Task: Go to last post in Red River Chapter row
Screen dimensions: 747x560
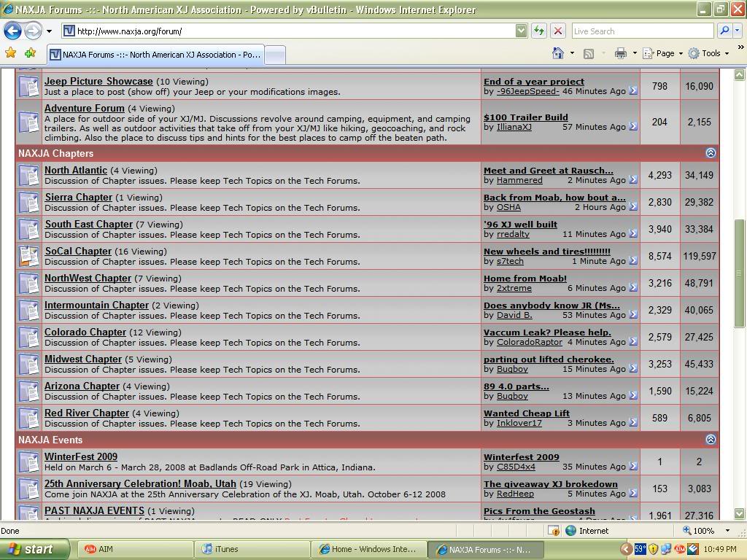Action: [632, 422]
